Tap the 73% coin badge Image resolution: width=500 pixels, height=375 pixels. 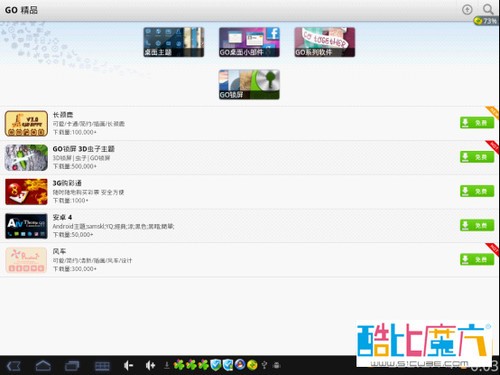point(486,21)
